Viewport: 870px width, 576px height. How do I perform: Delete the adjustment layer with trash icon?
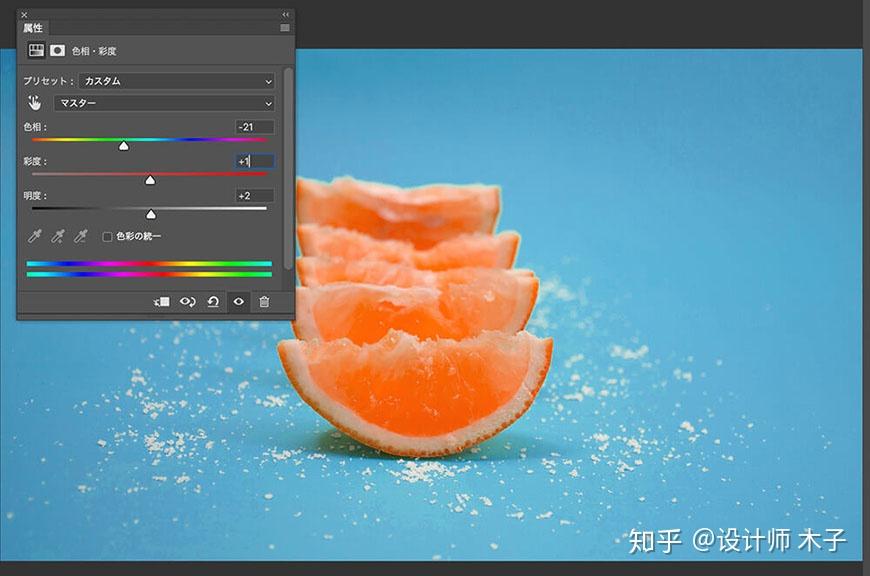[264, 302]
